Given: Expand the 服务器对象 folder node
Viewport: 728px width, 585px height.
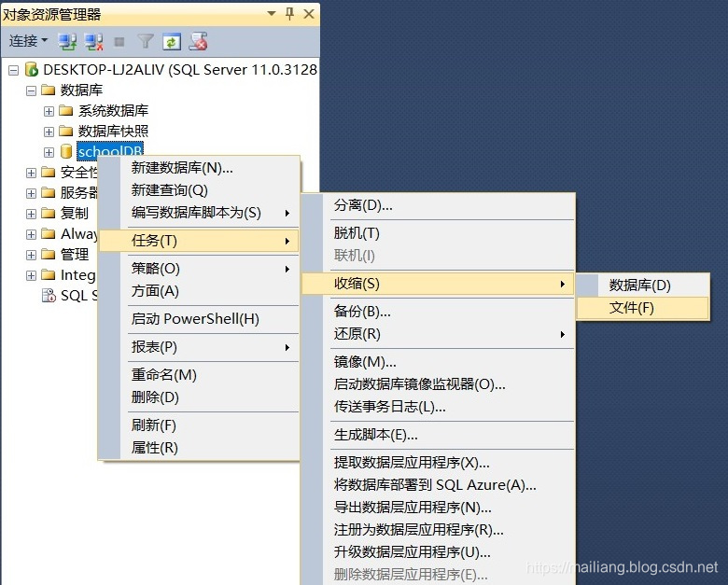Looking at the screenshot, I should pos(31,194).
